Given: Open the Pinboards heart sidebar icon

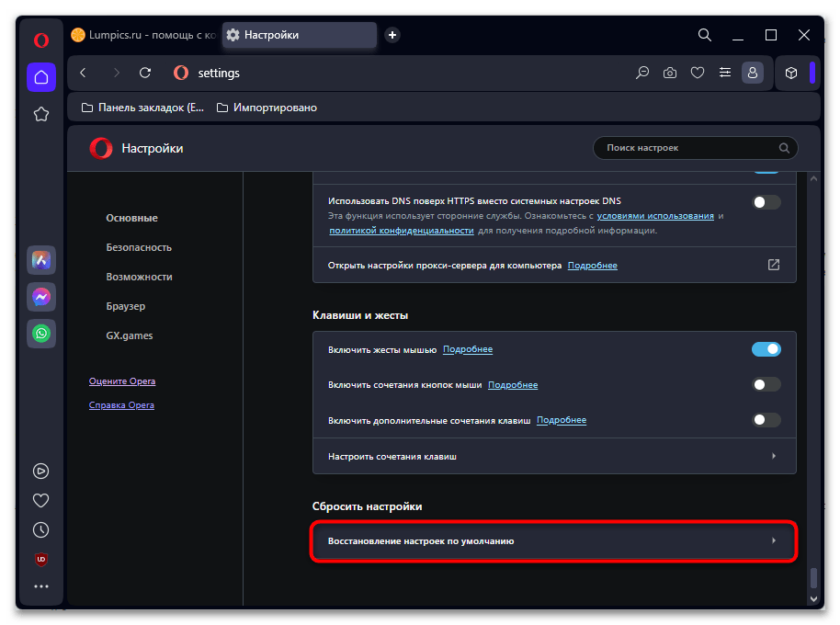Looking at the screenshot, I should (41, 500).
